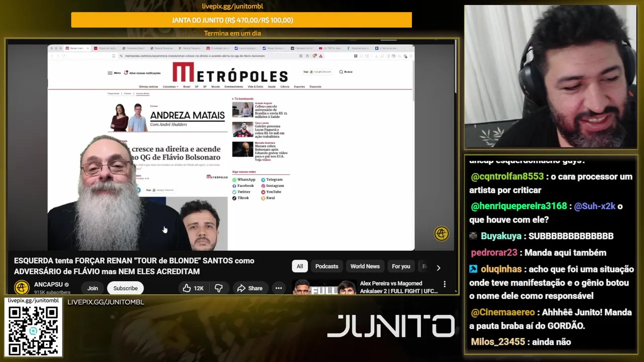Open the ANCAPSU channel name link
The width and height of the screenshot is (644, 362).
[48, 285]
